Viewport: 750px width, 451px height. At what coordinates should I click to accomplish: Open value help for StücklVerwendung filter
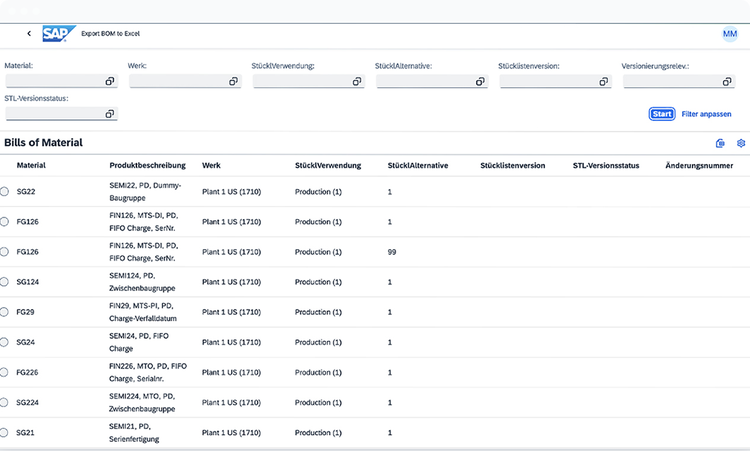[356, 81]
